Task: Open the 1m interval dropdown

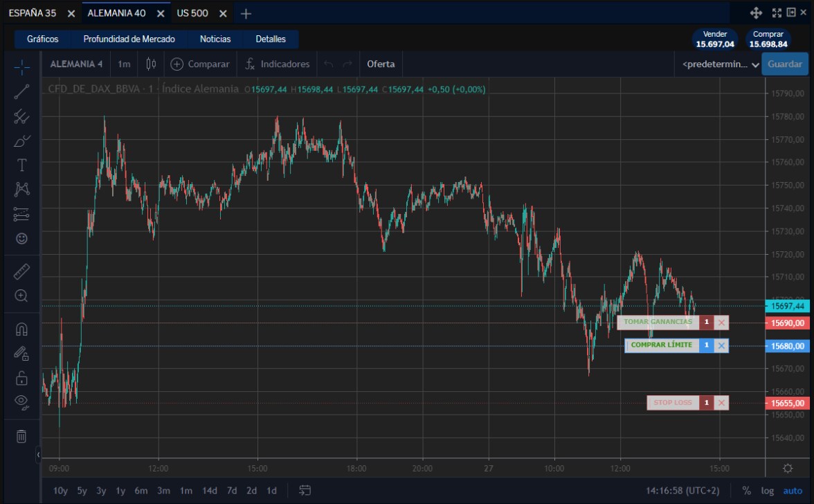Action: tap(124, 64)
